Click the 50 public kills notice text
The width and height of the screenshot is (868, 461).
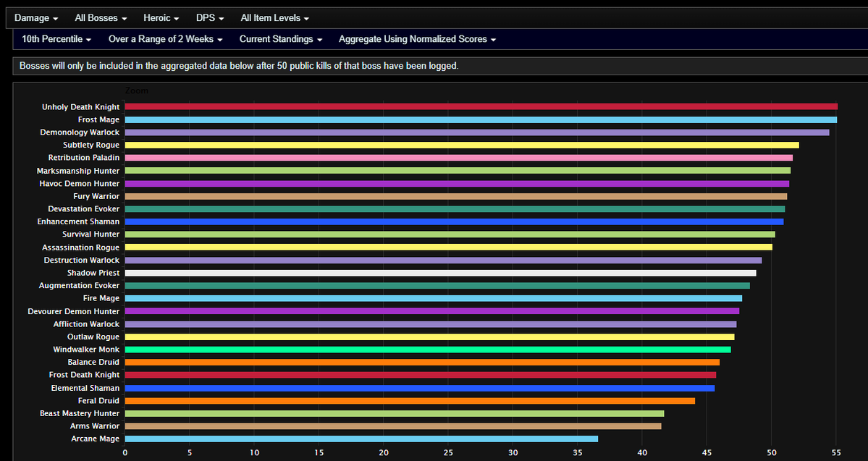click(x=239, y=66)
